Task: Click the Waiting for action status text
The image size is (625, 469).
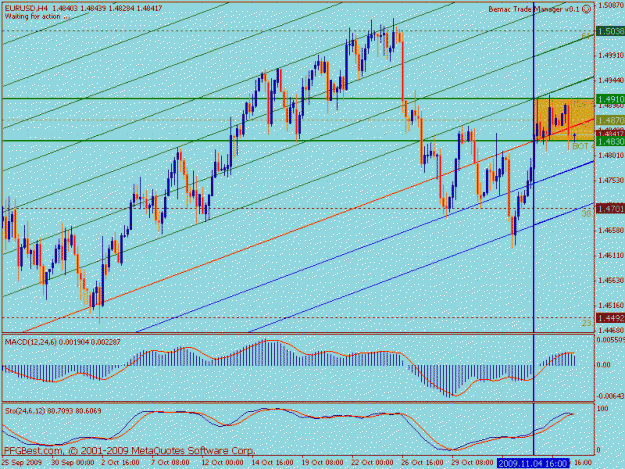Action: coord(38,17)
